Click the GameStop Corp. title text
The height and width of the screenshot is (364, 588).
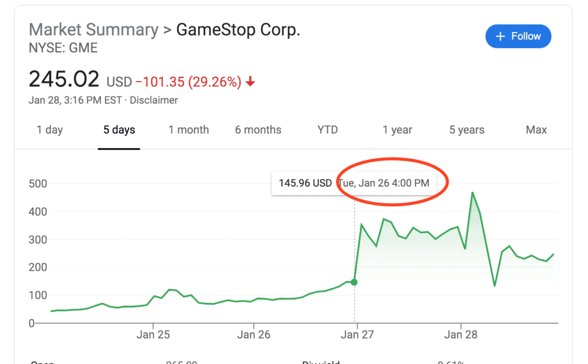pos(238,30)
